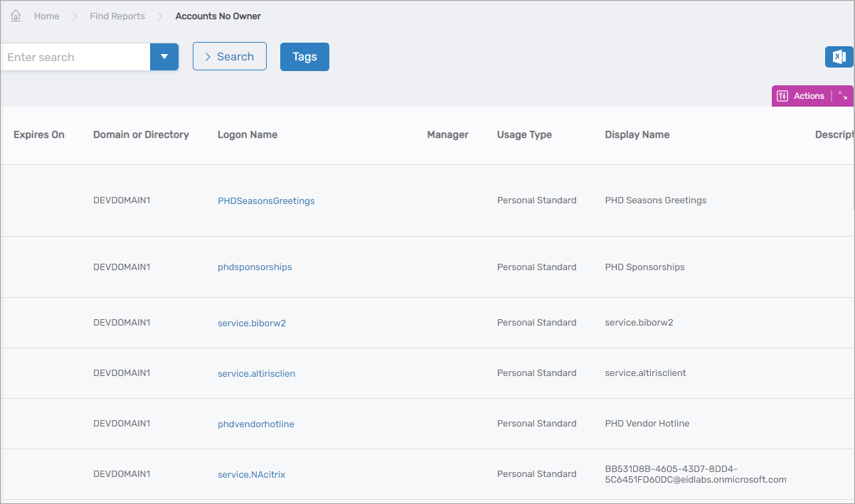This screenshot has width=855, height=504.
Task: Select the service.altirisclien logon link
Action: (x=256, y=373)
